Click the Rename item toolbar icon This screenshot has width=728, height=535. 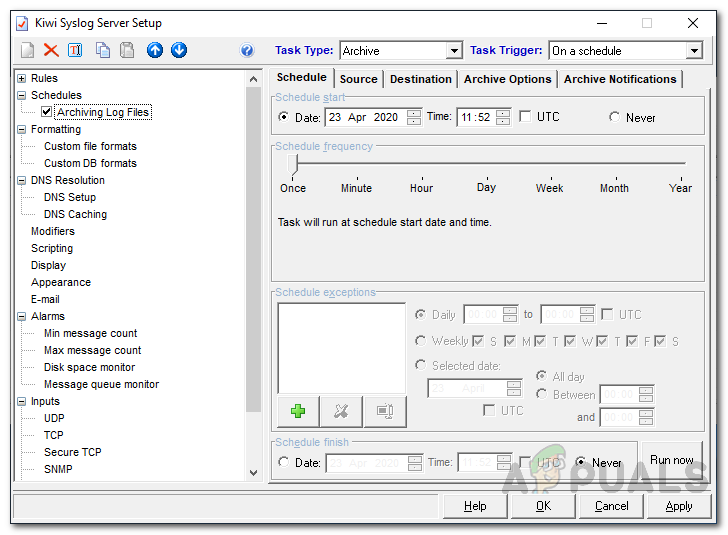point(75,50)
